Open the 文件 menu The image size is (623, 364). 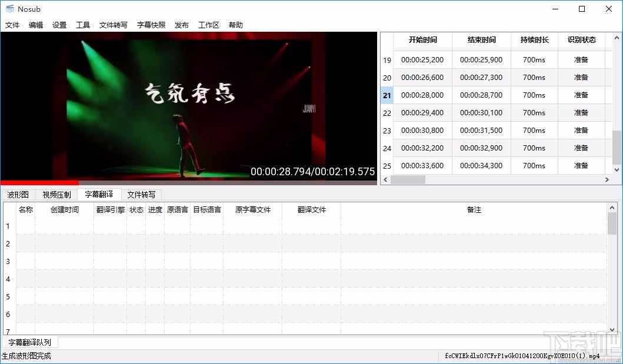tap(12, 25)
